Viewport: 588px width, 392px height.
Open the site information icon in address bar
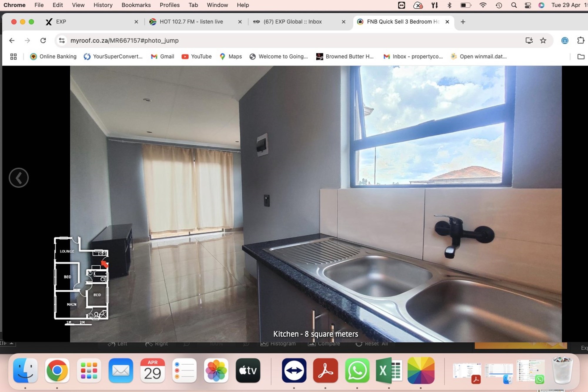pos(62,40)
